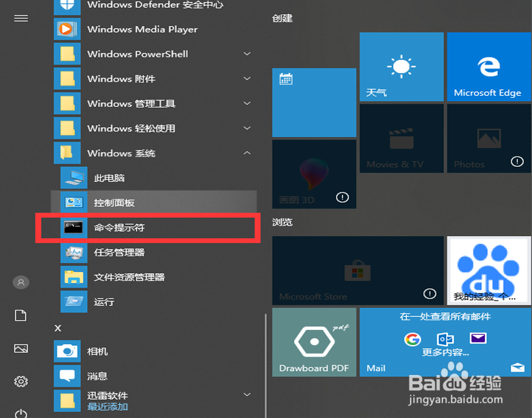This screenshot has width=532, height=418.
Task: Click the 运行 icon
Action: (74, 301)
